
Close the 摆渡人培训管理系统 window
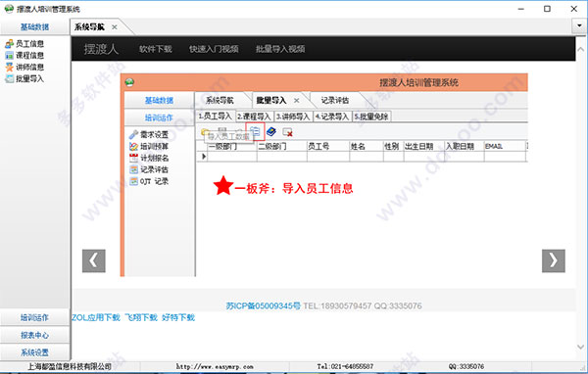coord(574,9)
